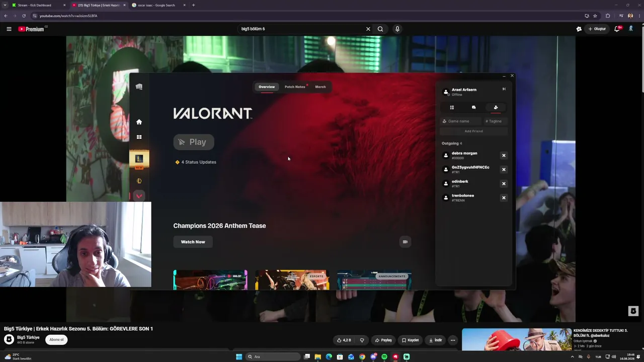
Task: Cancel outgoing request to trenbolonee
Action: 504,198
